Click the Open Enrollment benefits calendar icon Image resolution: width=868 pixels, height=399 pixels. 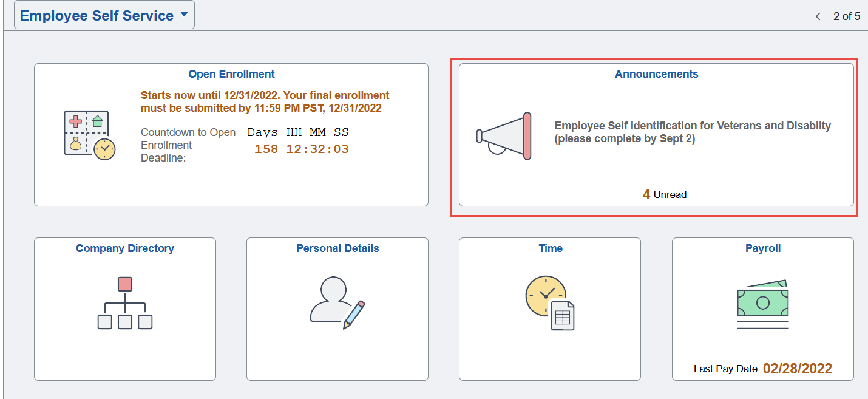pos(89,135)
